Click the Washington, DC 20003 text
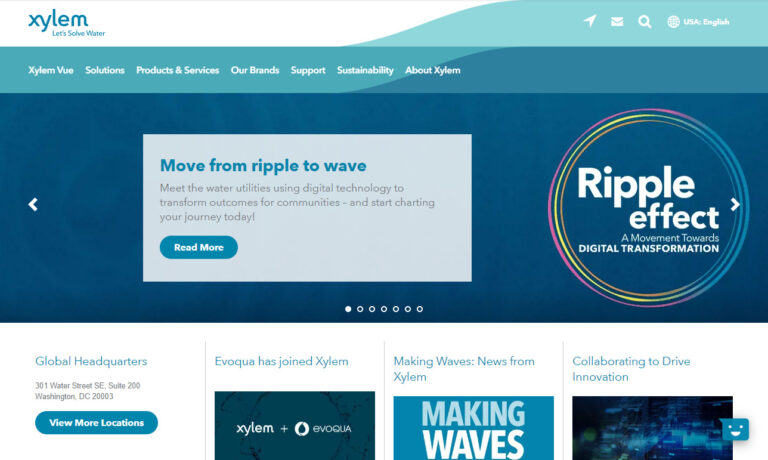The image size is (768, 460). click(74, 396)
